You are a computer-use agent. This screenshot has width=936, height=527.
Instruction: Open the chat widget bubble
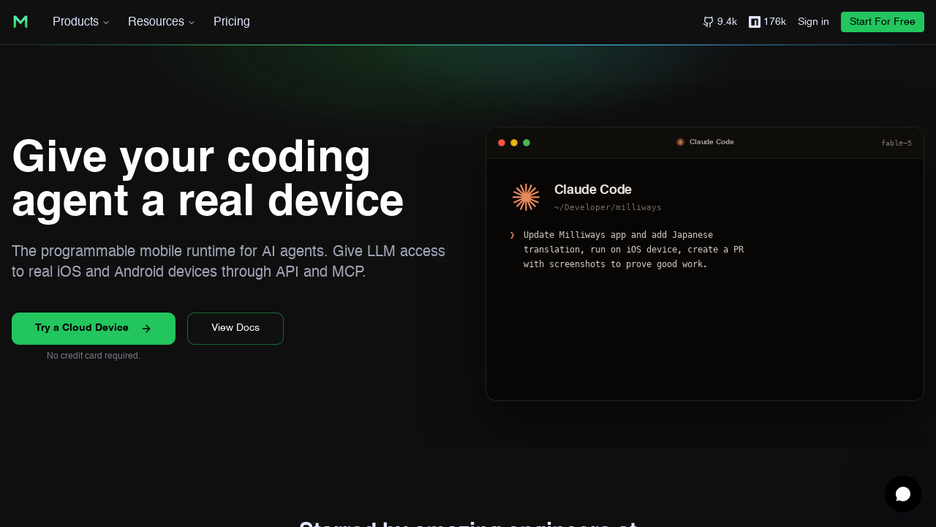click(x=903, y=494)
